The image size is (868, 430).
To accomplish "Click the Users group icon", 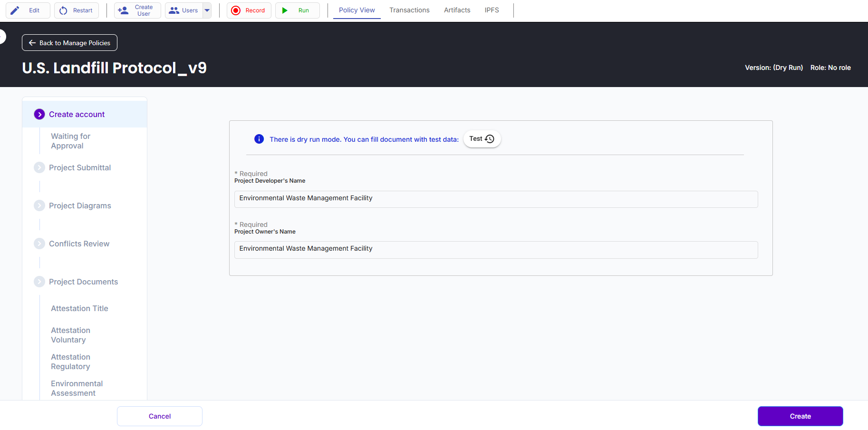I will click(x=174, y=10).
